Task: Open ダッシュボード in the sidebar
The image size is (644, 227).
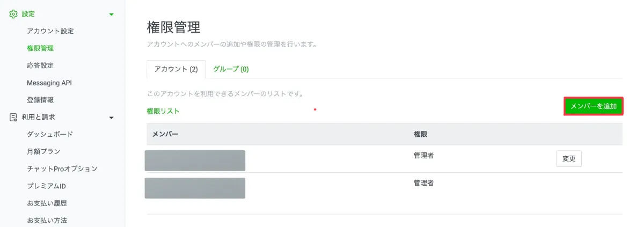Action: point(50,134)
